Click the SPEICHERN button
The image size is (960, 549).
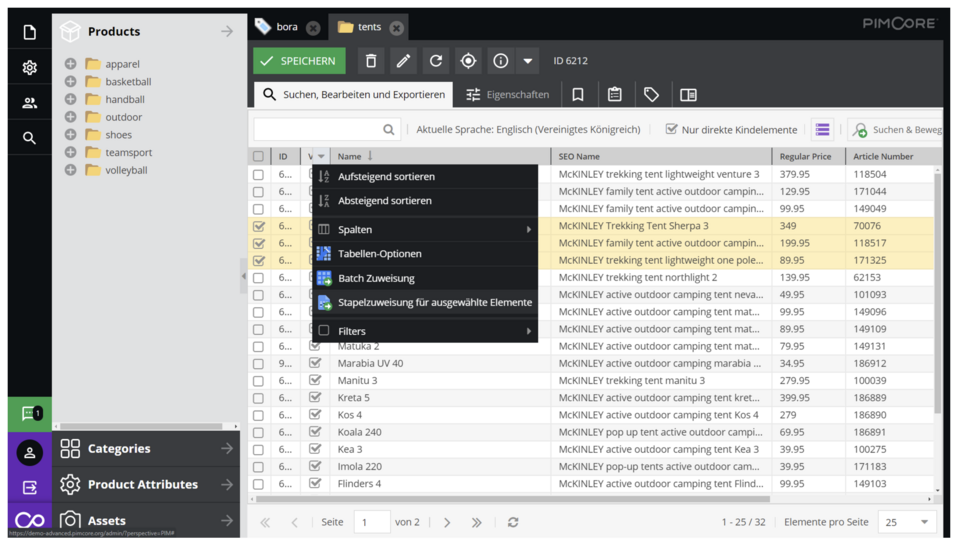[299, 61]
